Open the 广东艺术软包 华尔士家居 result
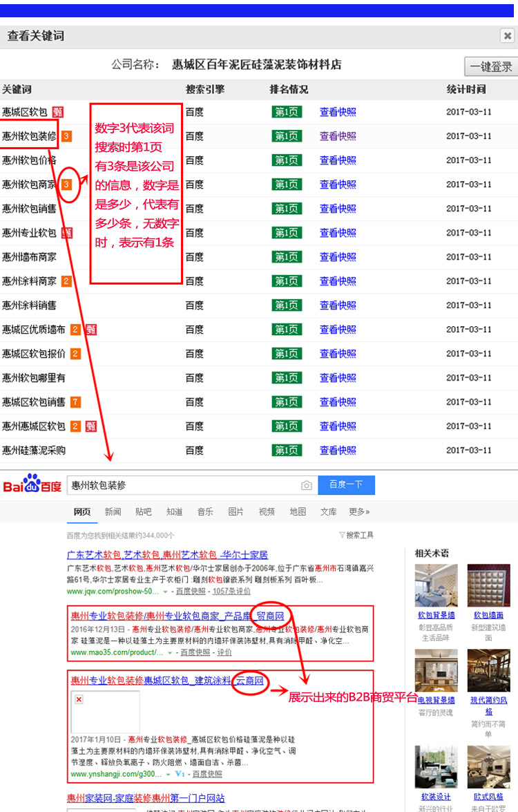 pos(167,555)
